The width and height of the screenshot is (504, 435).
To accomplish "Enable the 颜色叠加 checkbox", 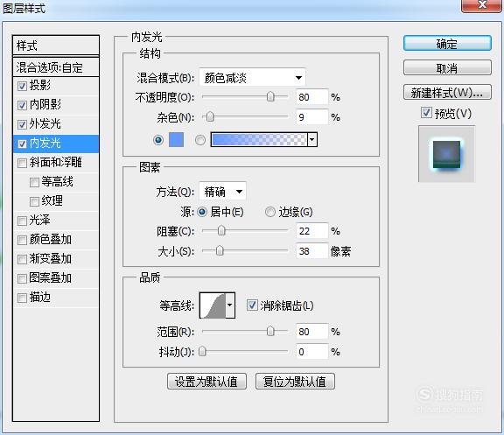I will coord(22,240).
